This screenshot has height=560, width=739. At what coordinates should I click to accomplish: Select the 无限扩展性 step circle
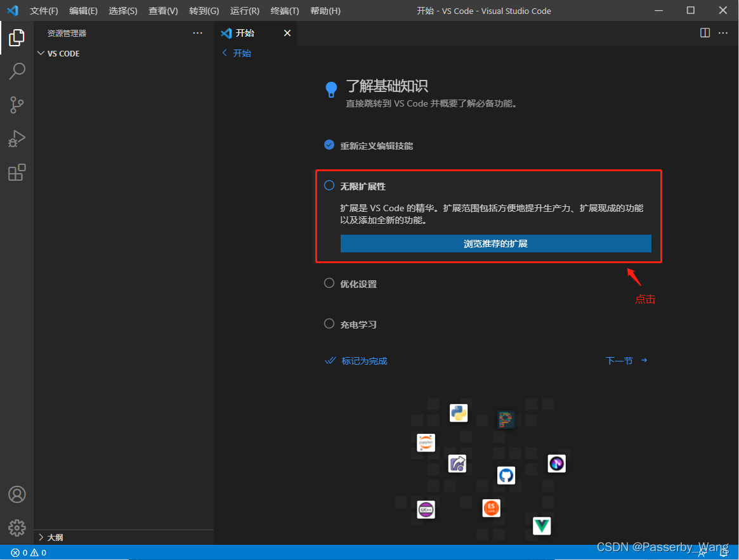click(x=329, y=185)
